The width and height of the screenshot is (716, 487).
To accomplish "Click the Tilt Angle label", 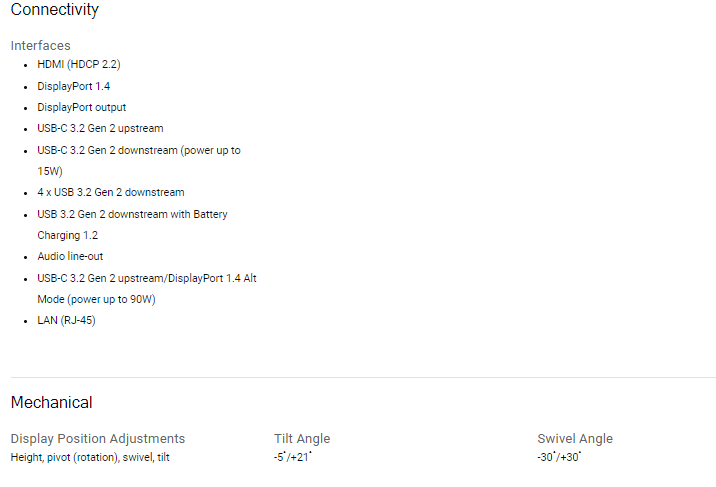I will tap(302, 439).
